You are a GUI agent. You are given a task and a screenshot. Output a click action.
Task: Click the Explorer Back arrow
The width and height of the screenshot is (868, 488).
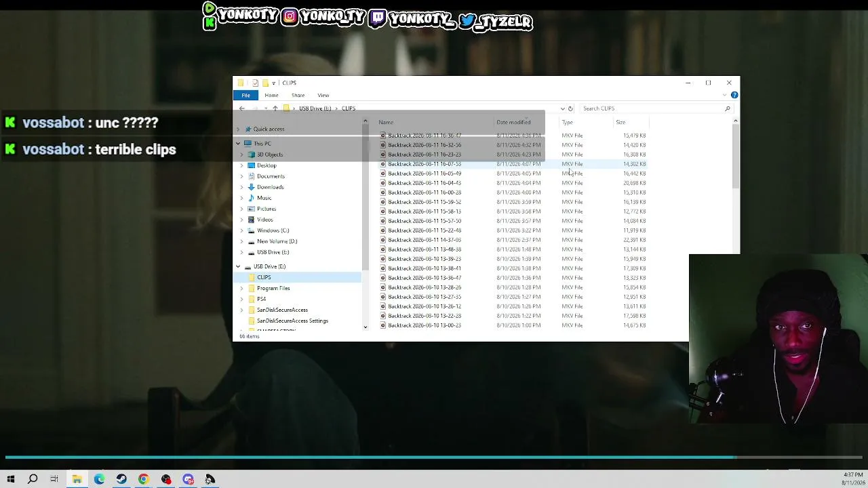point(242,108)
